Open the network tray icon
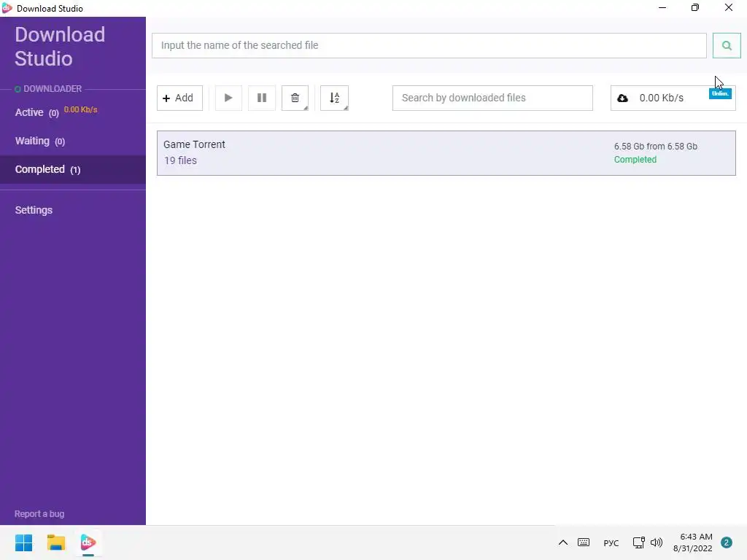The height and width of the screenshot is (560, 747). [x=638, y=542]
